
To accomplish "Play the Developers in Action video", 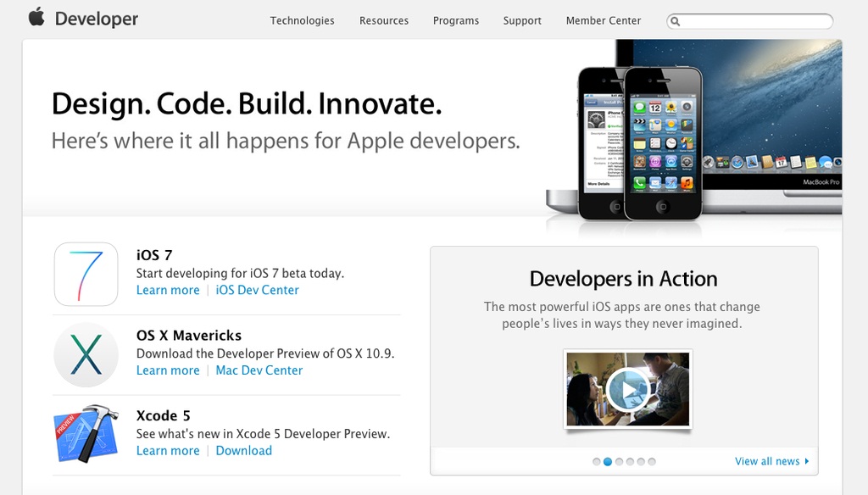I will tap(627, 389).
